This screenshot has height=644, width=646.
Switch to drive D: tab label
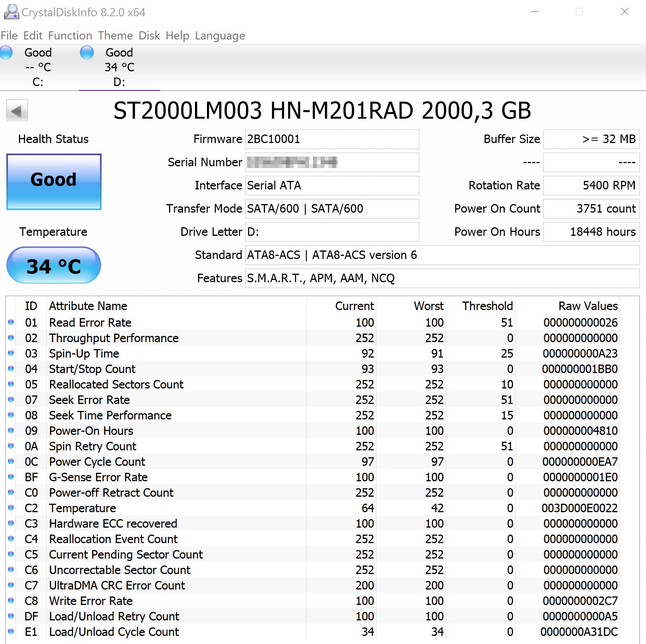click(119, 82)
